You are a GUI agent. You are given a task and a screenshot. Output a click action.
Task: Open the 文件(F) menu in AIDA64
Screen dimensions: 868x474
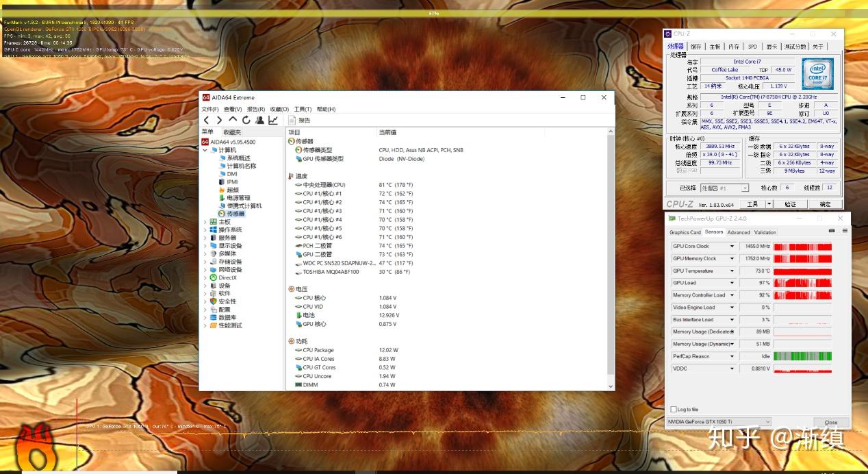209,109
